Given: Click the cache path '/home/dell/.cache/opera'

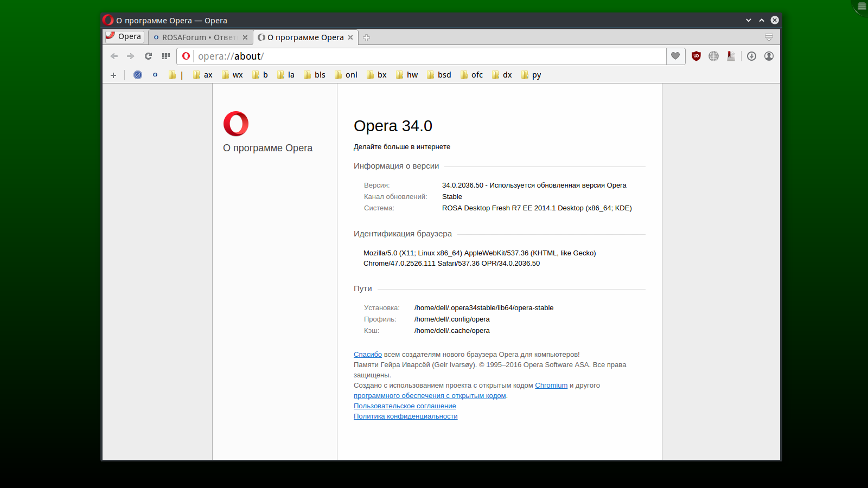Looking at the screenshot, I should click(452, 331).
